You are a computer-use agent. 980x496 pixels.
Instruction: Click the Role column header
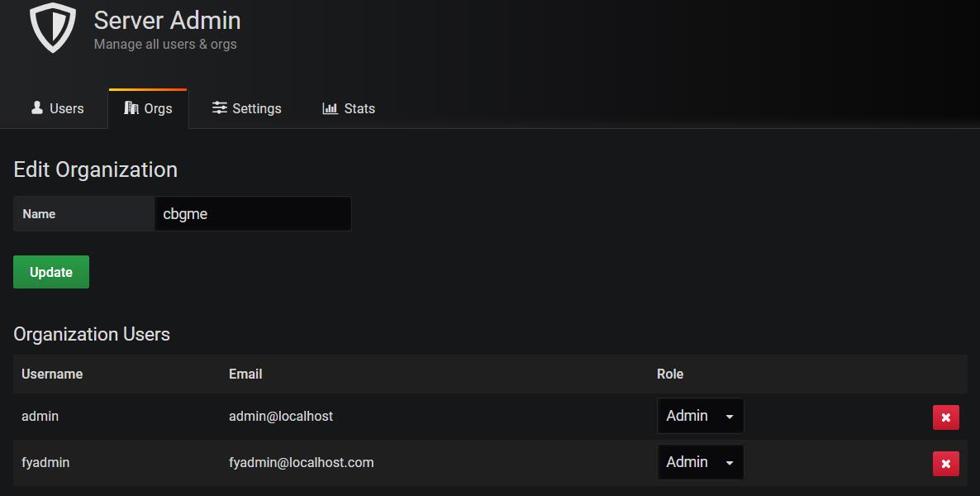(x=670, y=374)
